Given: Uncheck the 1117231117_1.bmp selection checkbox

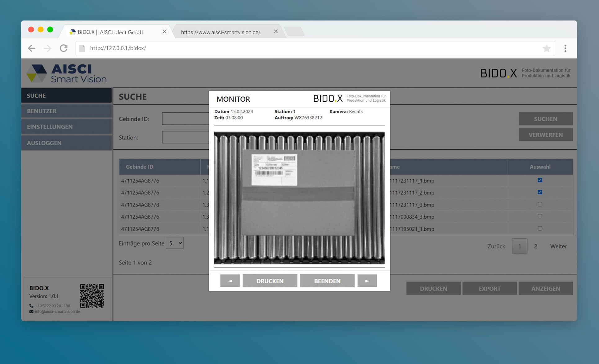Looking at the screenshot, I should point(540,180).
